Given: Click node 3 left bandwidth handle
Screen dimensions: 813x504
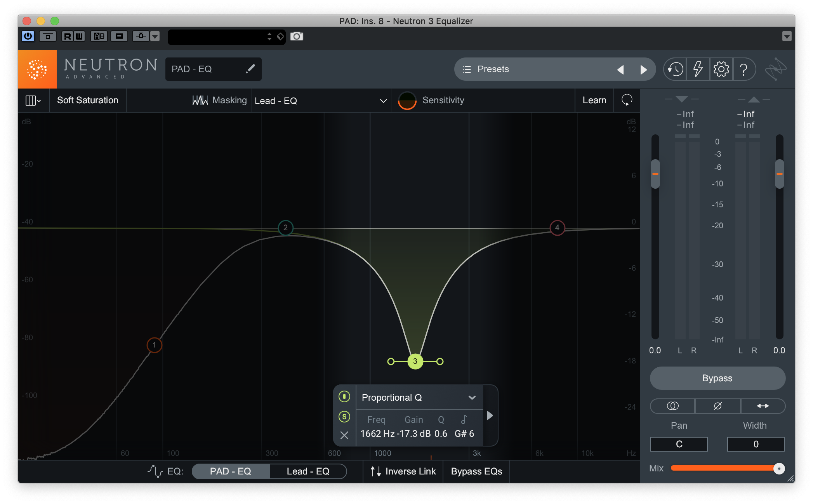Looking at the screenshot, I should 391,361.
